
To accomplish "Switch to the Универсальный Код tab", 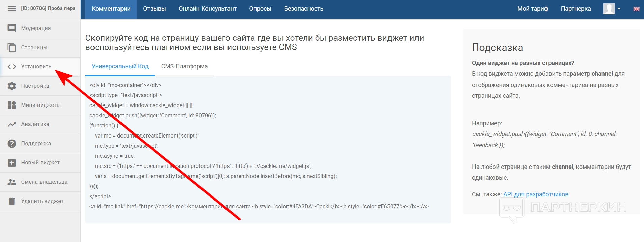I will [x=120, y=67].
